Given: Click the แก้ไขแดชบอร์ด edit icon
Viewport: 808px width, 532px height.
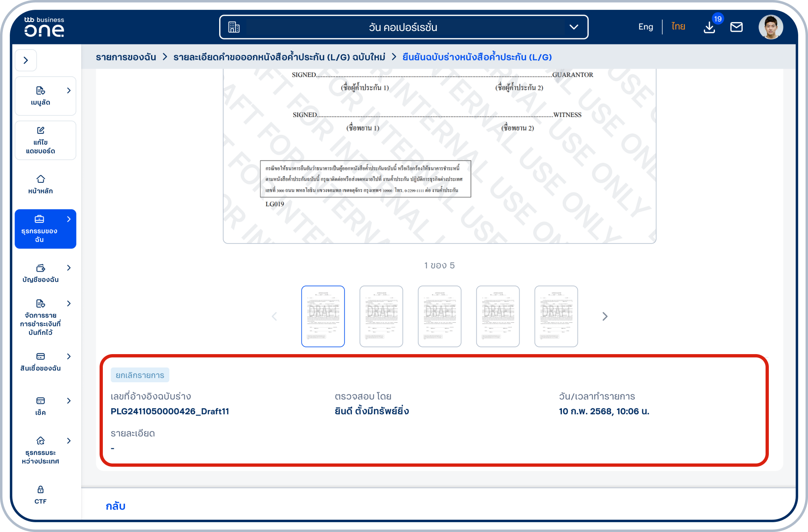Looking at the screenshot, I should tap(40, 131).
